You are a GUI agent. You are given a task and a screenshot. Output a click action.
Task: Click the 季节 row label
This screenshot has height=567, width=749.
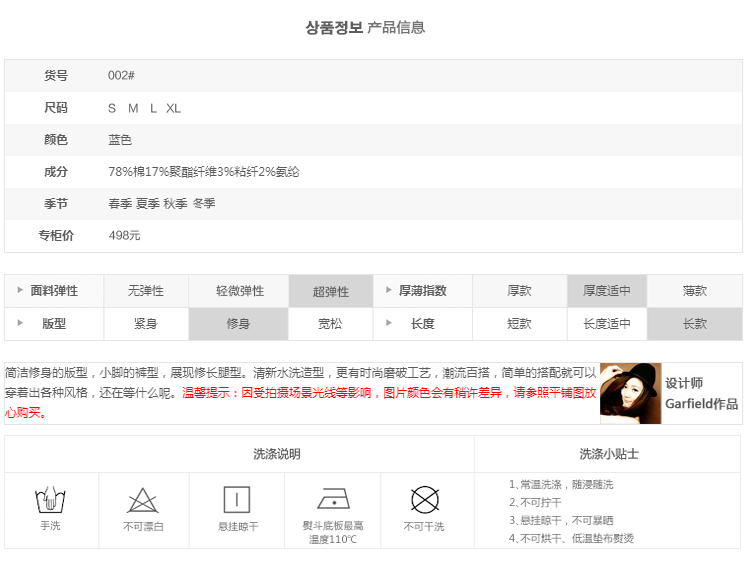click(56, 204)
